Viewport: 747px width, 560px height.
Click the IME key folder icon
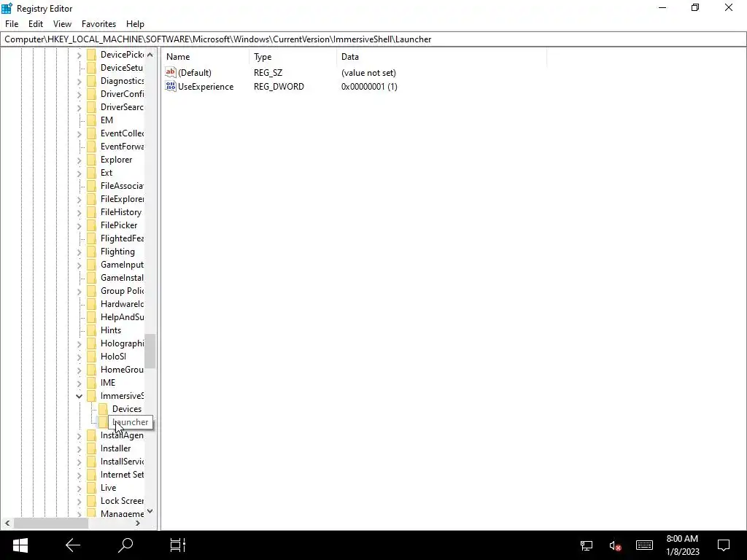pos(91,382)
